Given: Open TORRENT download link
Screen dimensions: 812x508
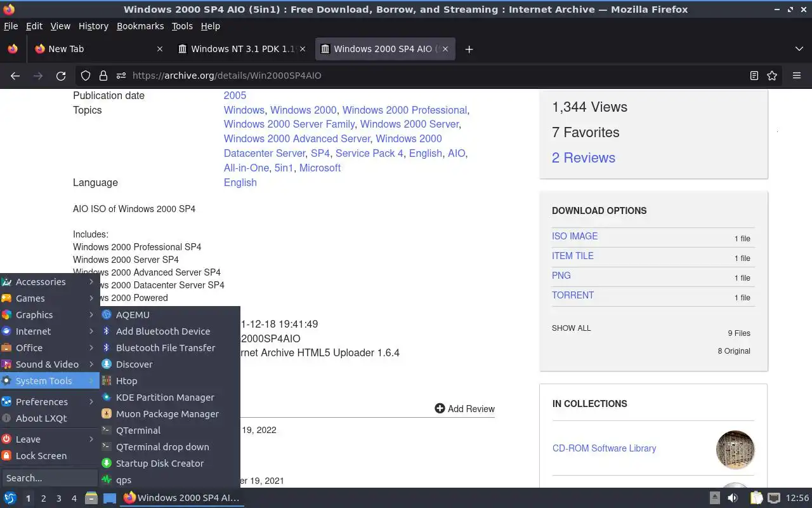Looking at the screenshot, I should (573, 295).
